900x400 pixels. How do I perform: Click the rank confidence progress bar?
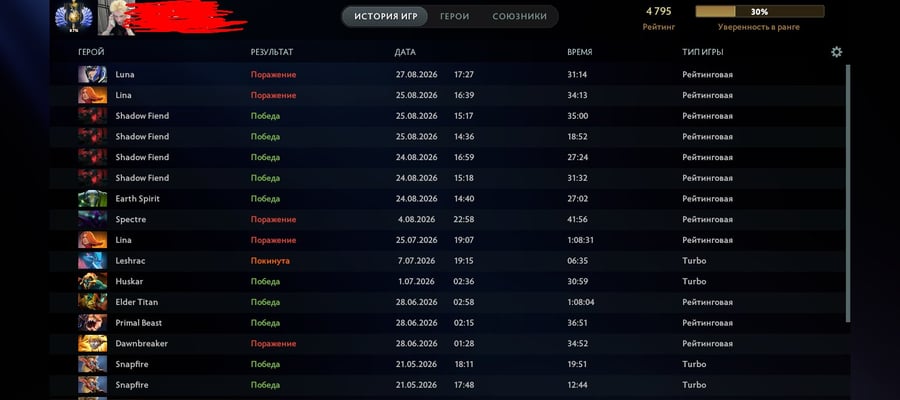(760, 11)
